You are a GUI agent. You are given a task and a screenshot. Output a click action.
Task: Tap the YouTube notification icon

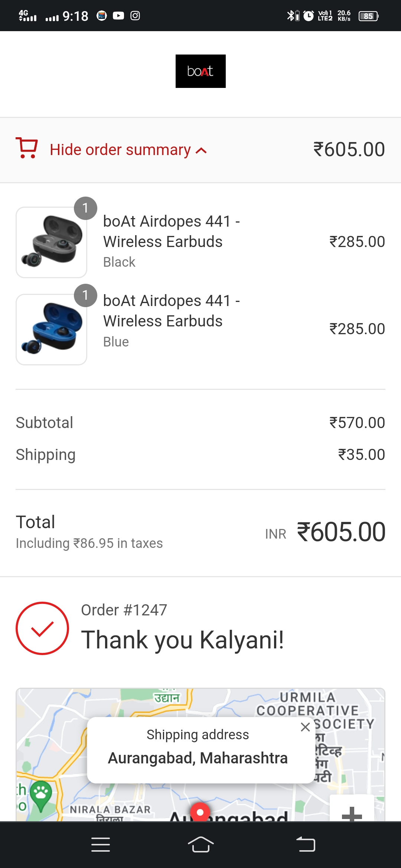click(x=118, y=16)
